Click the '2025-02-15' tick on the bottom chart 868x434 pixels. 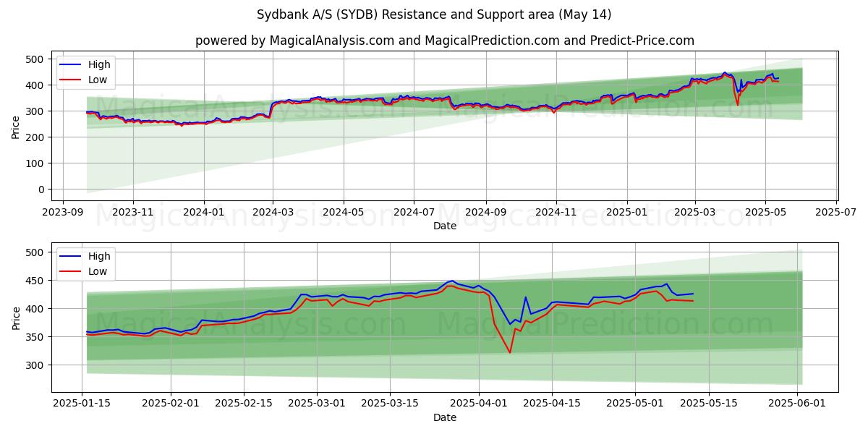click(244, 403)
